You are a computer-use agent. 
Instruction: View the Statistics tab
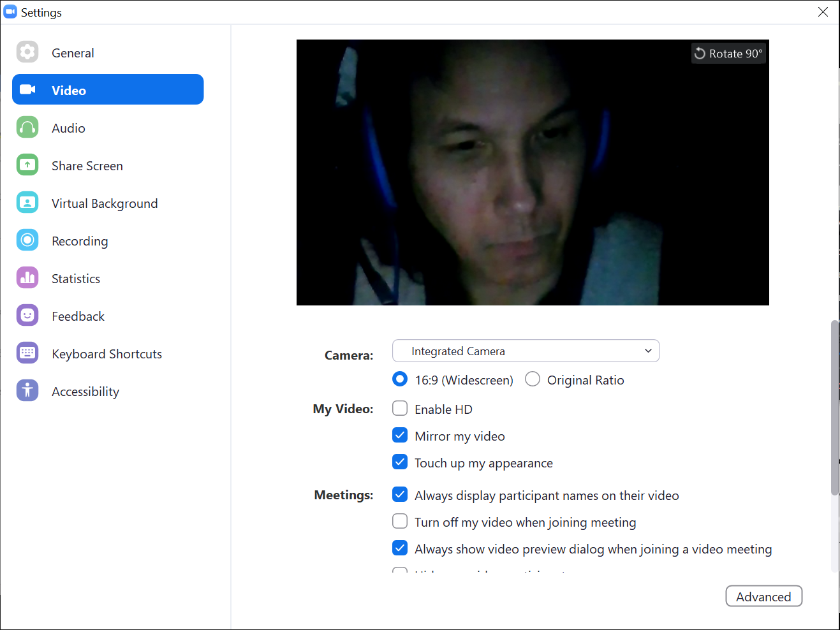[x=108, y=278]
